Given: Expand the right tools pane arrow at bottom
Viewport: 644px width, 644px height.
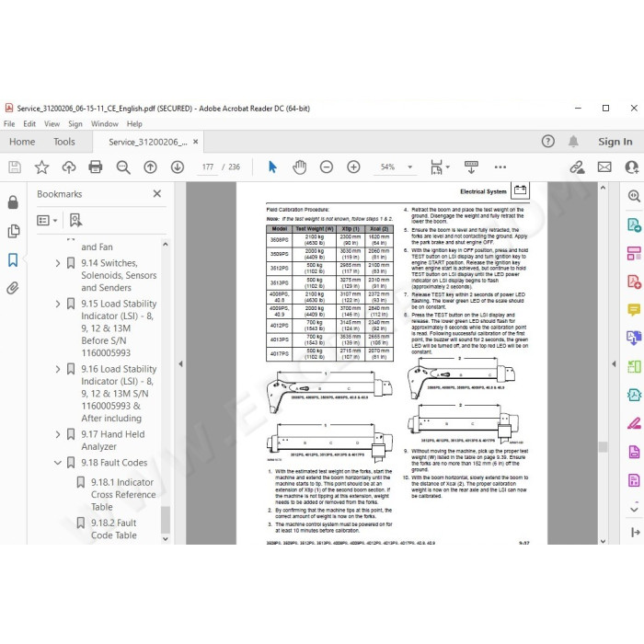Looking at the screenshot, I should click(x=635, y=533).
